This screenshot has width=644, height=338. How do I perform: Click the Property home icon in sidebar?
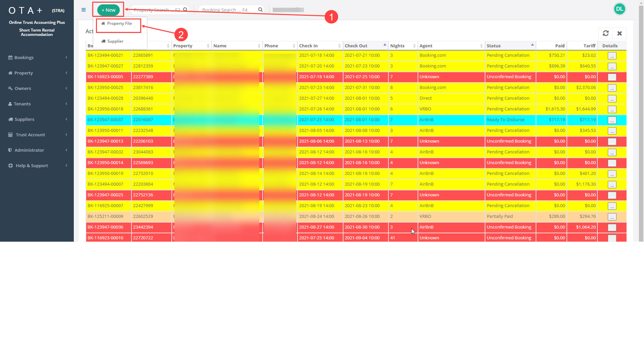pyautogui.click(x=10, y=73)
